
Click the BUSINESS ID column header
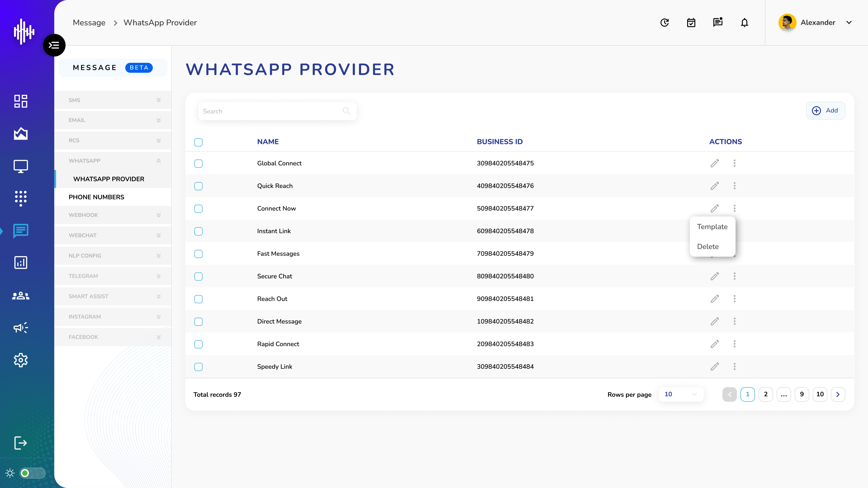coord(500,142)
